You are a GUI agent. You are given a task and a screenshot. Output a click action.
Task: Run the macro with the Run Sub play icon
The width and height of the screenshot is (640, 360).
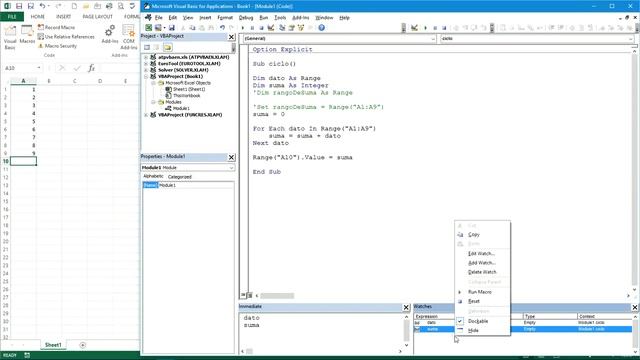pyautogui.click(x=243, y=28)
